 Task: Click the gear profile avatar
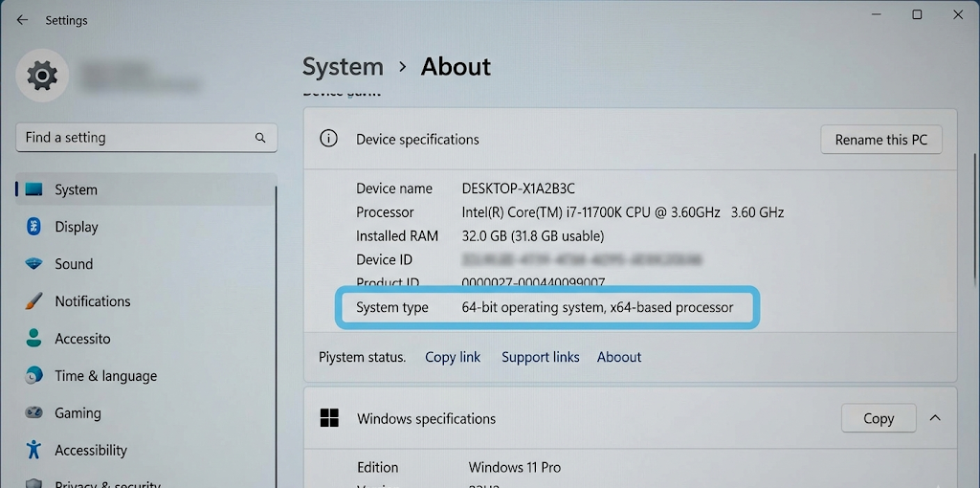(x=42, y=76)
